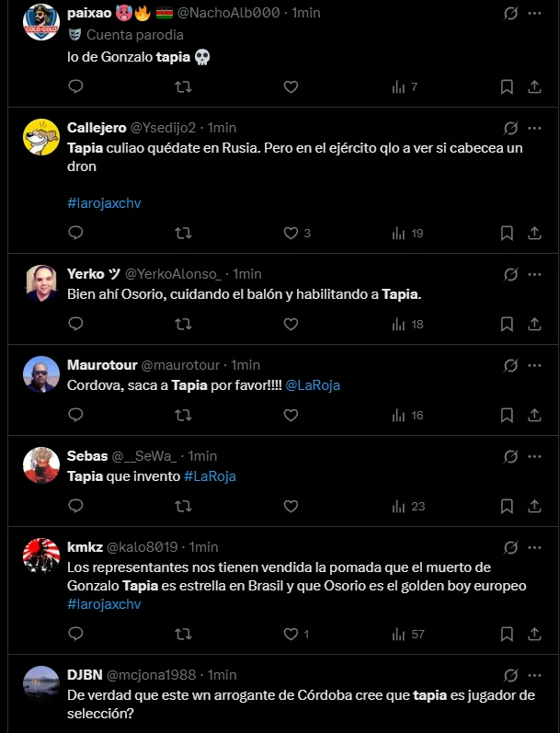Bookmark Maurotour's tweet to Cordova
Image resolution: width=560 pixels, height=733 pixels.
point(507,415)
